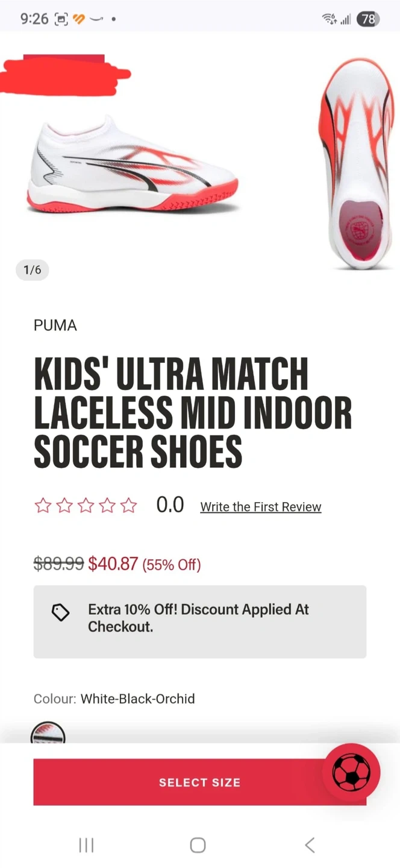The height and width of the screenshot is (868, 400).
Task: Open the side-view shoe product image
Action: coord(133,166)
